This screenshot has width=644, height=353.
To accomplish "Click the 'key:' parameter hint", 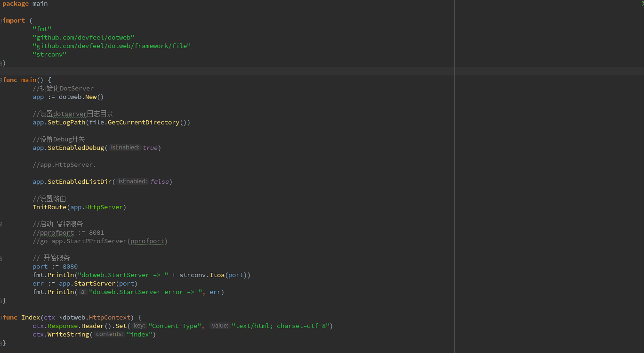I will (139, 326).
